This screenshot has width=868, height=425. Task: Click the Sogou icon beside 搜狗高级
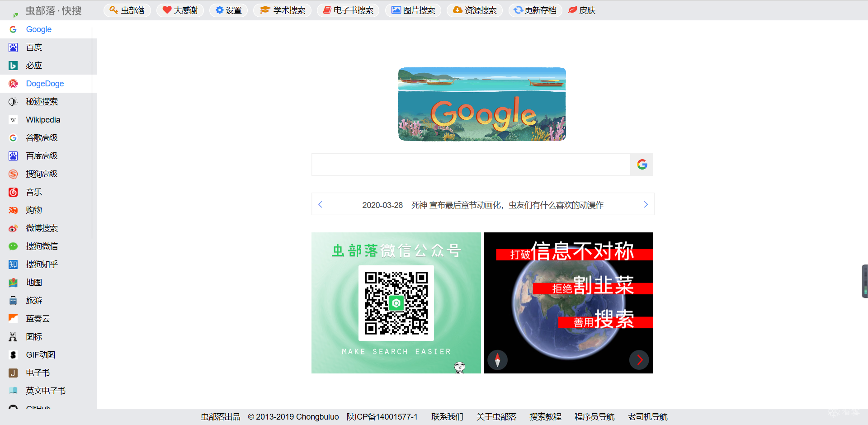pos(13,174)
